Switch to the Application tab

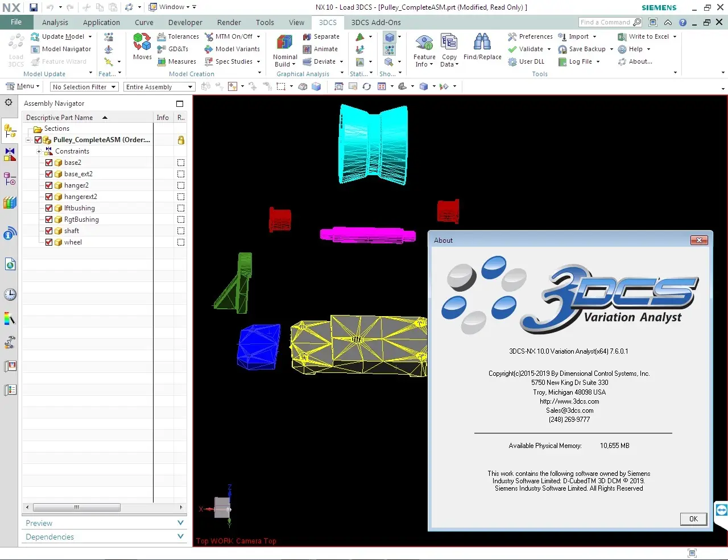click(x=101, y=22)
